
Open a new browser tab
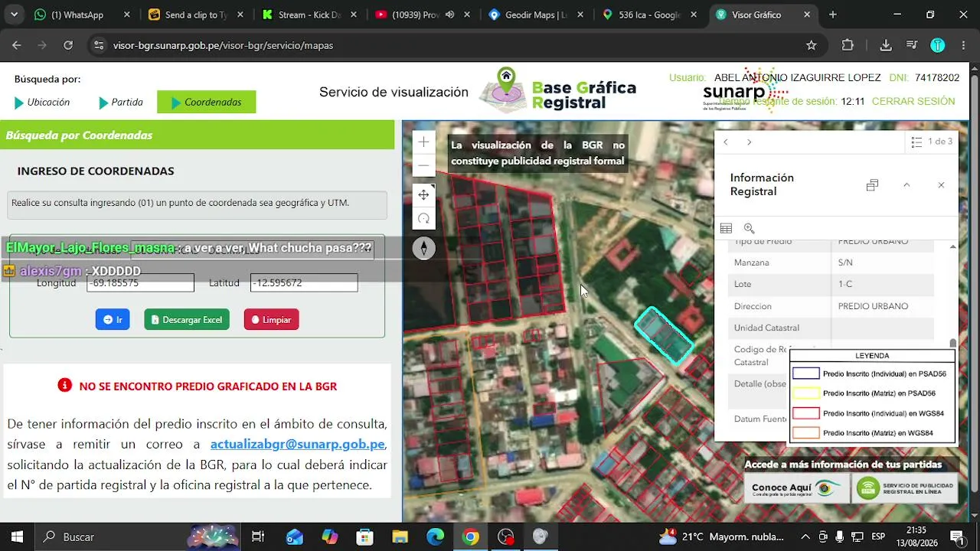833,15
